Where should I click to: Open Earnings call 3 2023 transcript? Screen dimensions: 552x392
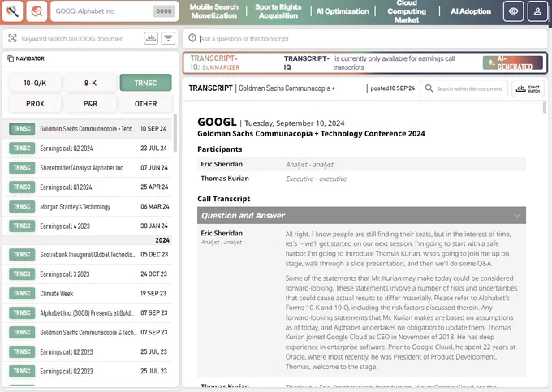(x=88, y=274)
